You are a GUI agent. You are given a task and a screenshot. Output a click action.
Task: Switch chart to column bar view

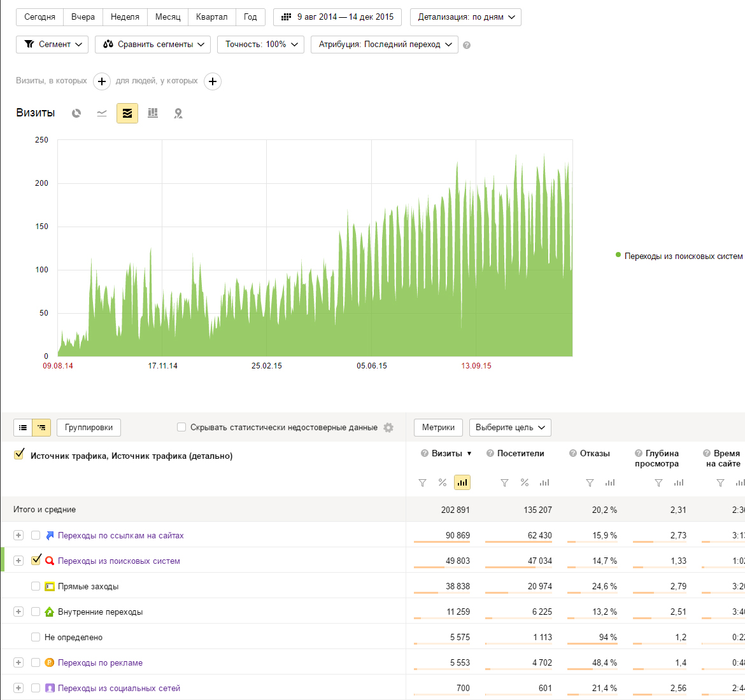tap(153, 113)
